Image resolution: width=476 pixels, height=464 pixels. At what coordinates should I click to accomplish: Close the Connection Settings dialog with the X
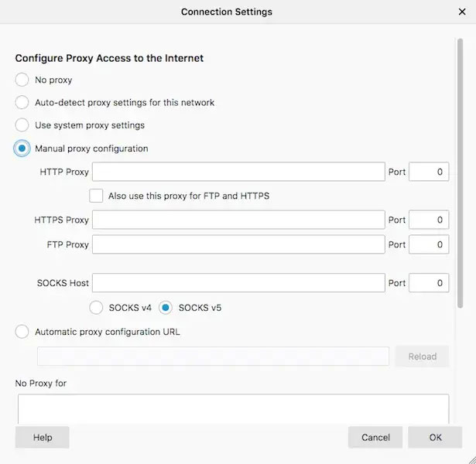tap(462, 12)
